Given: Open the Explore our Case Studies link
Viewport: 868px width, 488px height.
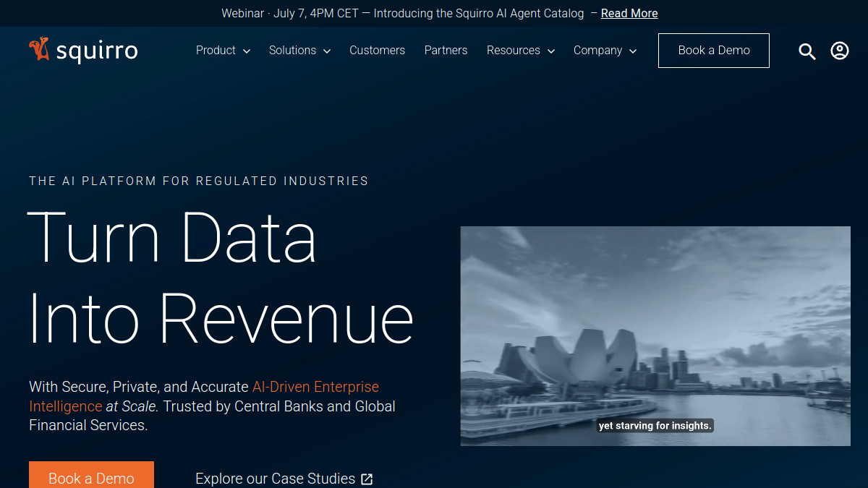Looking at the screenshot, I should pyautogui.click(x=284, y=479).
